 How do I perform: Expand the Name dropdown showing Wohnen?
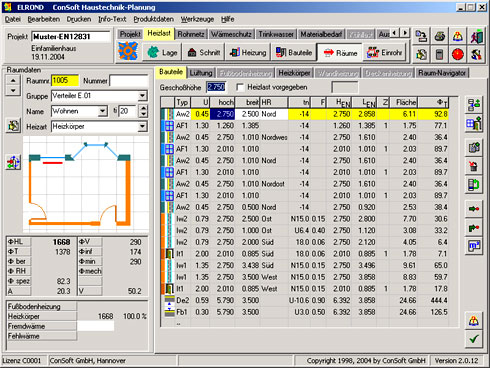(x=103, y=111)
